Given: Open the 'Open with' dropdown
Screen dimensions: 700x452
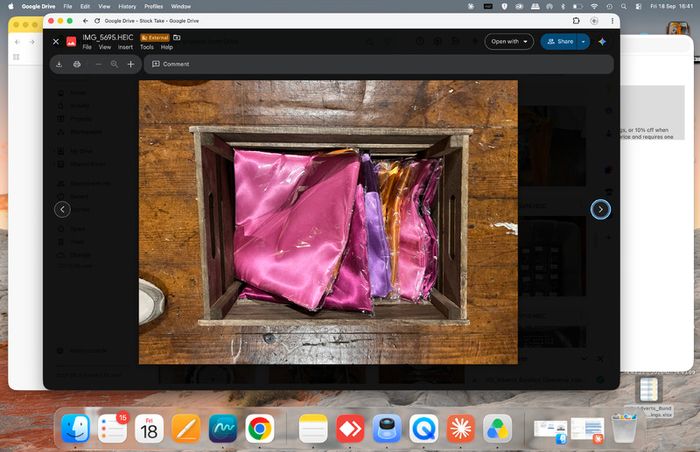Looking at the screenshot, I should 509,42.
